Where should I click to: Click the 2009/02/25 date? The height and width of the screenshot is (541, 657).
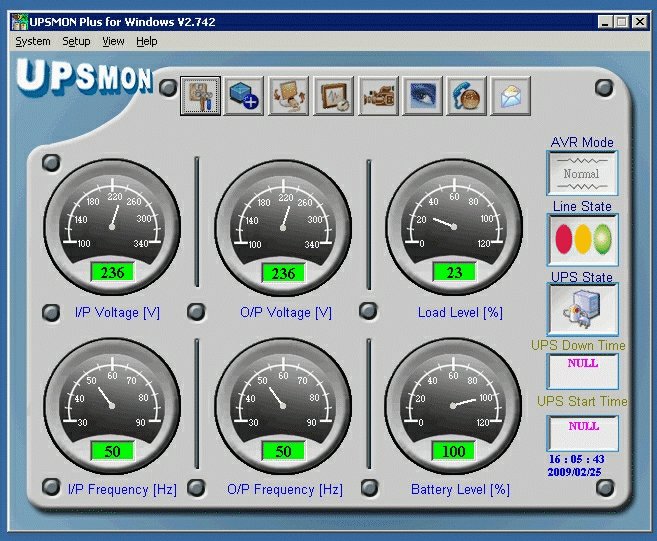tap(574, 472)
